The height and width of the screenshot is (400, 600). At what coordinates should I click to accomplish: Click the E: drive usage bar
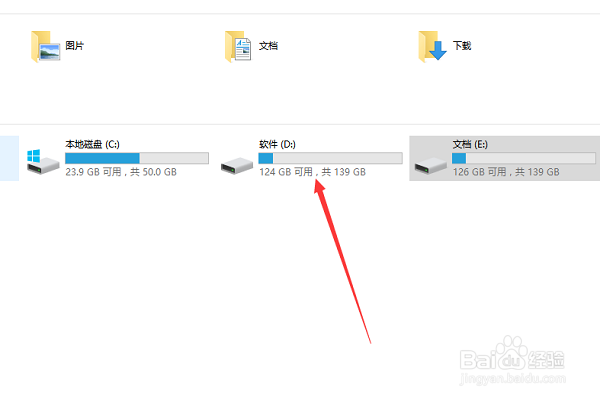click(524, 158)
